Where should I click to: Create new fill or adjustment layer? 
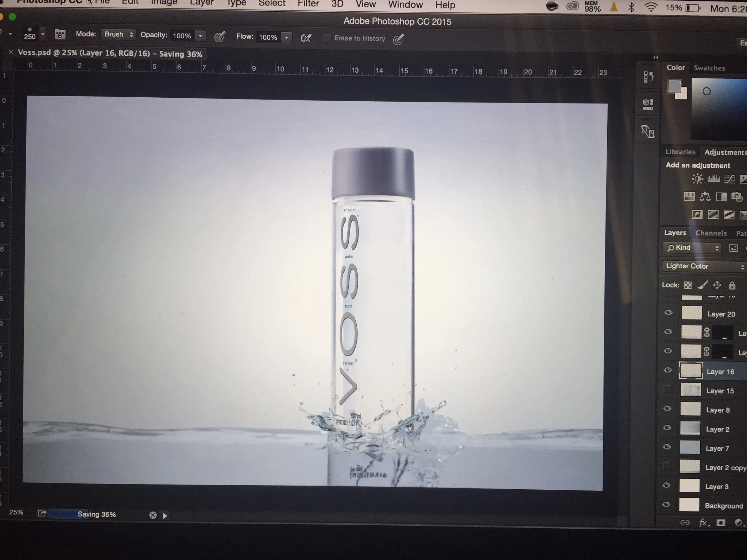tap(738, 523)
